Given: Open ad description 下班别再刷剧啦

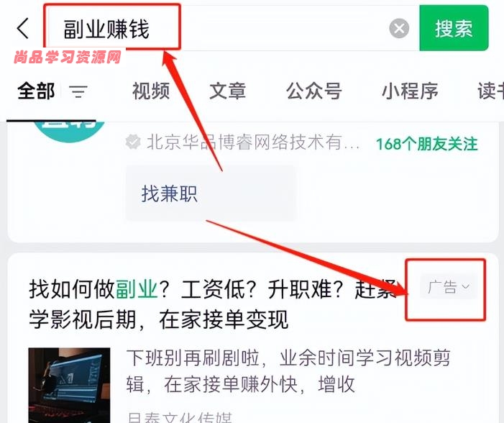Looking at the screenshot, I should (288, 371).
